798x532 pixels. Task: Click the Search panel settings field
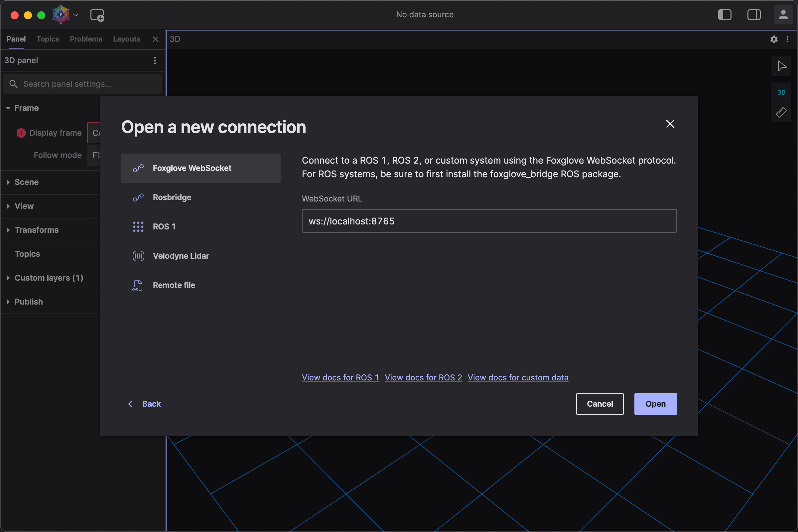pyautogui.click(x=82, y=84)
